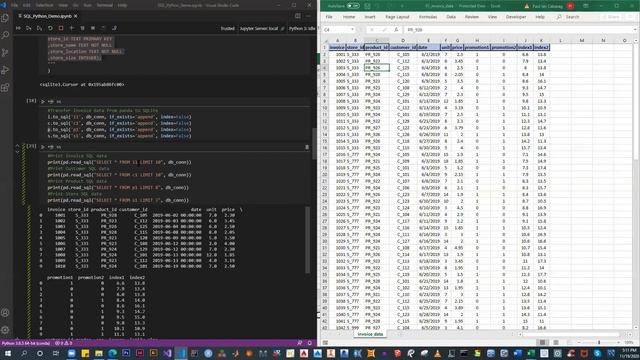
Task: Expand the Excel formula bar
Action: pyautogui.click(x=635, y=30)
